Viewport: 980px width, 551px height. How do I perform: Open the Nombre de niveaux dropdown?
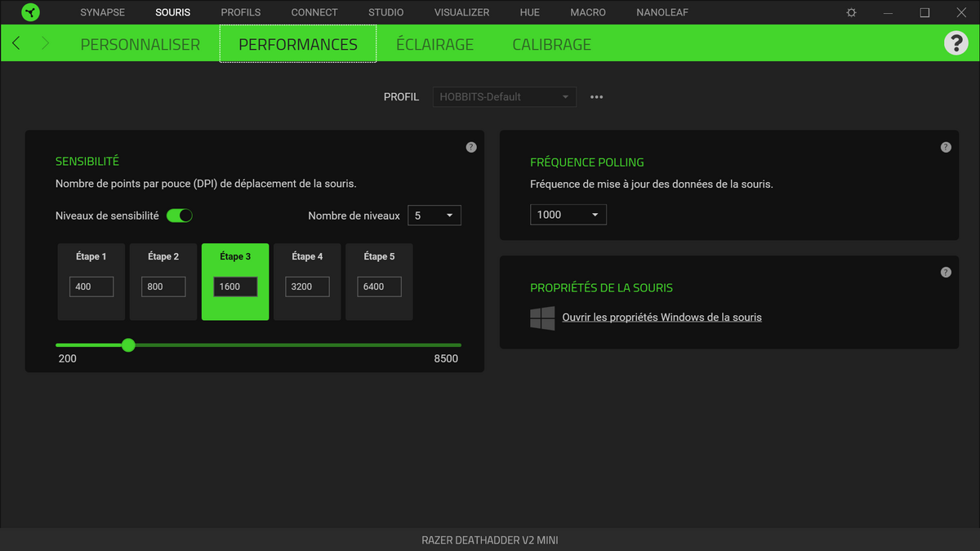(x=434, y=216)
